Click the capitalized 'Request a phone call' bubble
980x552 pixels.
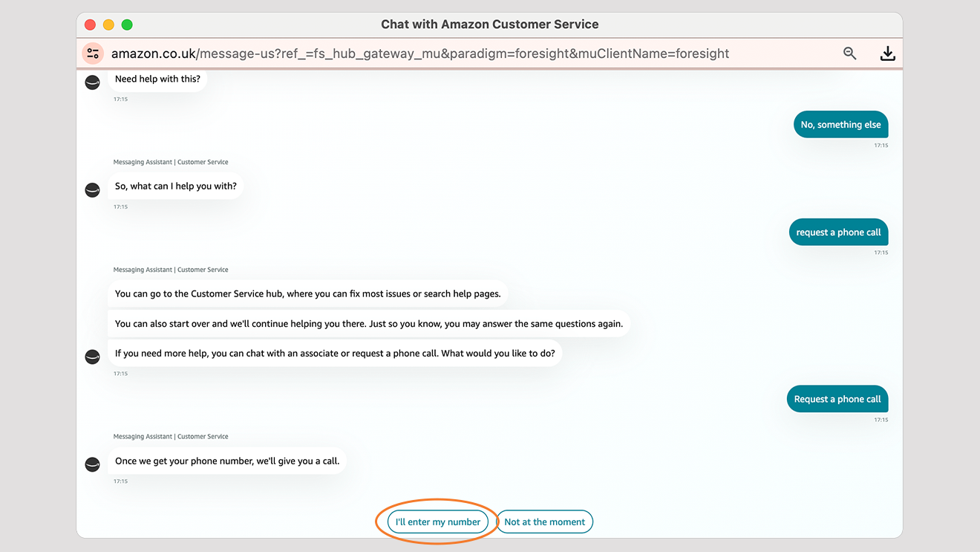837,399
